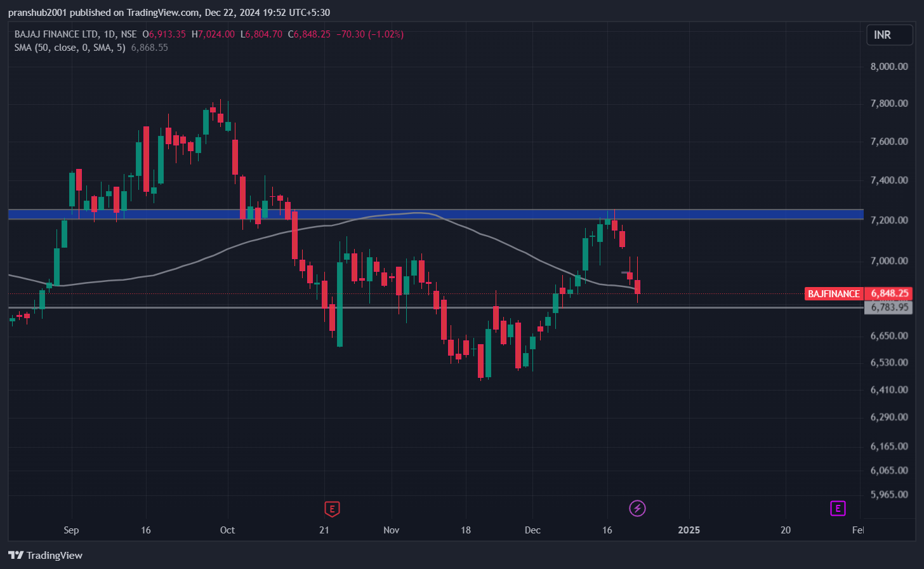Click the 7,200.00 price axis label

pyautogui.click(x=888, y=220)
